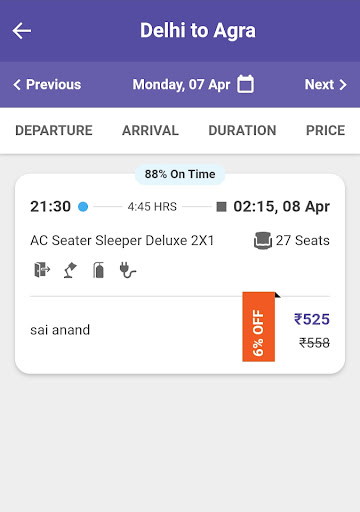Tap the back arrow icon
Viewport: 360px width, 512px height.
point(22,31)
